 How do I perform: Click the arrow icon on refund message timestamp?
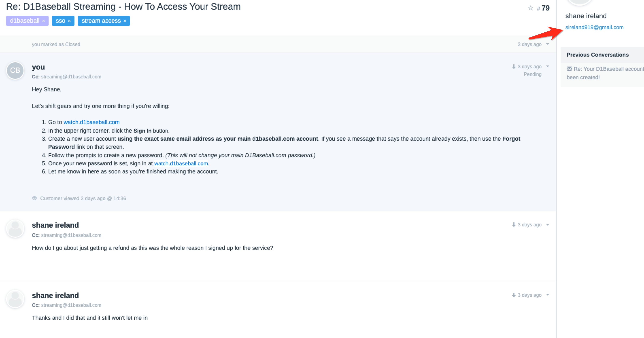514,225
